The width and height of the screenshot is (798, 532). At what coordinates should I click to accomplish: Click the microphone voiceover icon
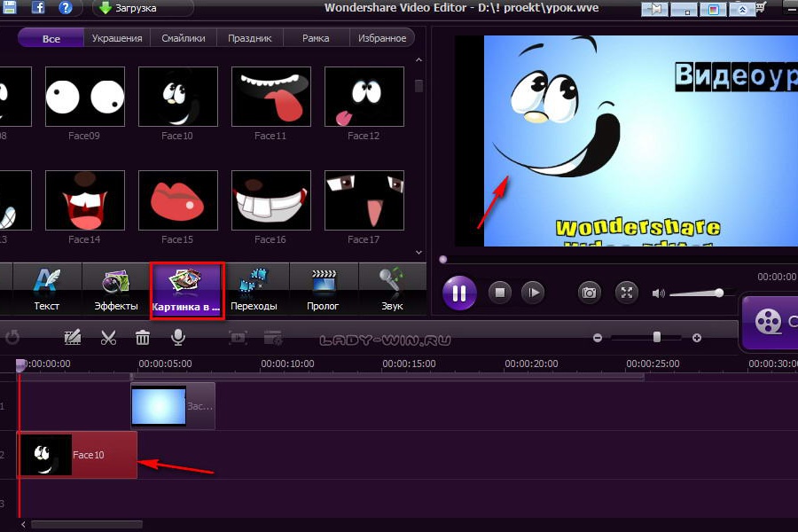177,337
